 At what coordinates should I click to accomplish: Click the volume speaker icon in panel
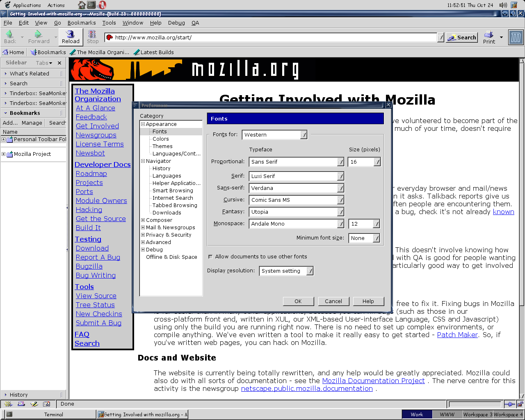tap(503, 5)
